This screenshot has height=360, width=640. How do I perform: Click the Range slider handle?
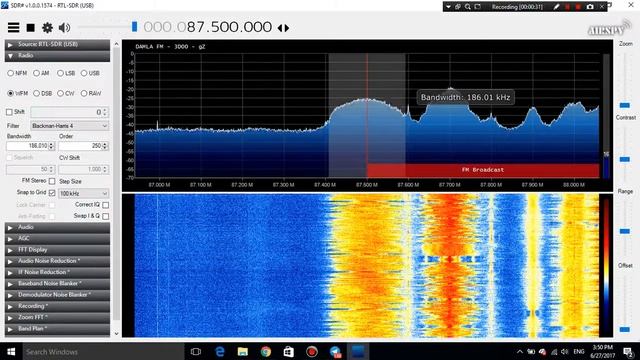[624, 231]
